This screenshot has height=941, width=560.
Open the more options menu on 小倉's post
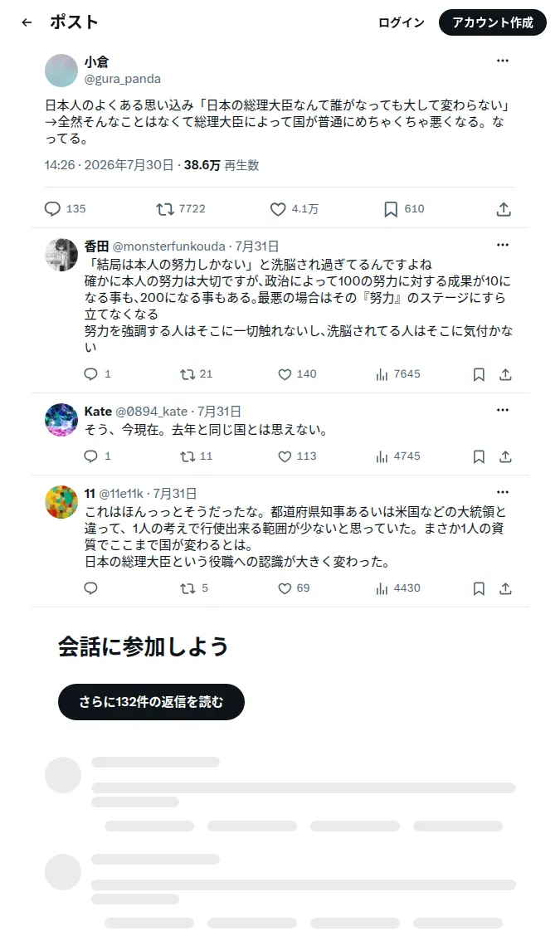(503, 61)
